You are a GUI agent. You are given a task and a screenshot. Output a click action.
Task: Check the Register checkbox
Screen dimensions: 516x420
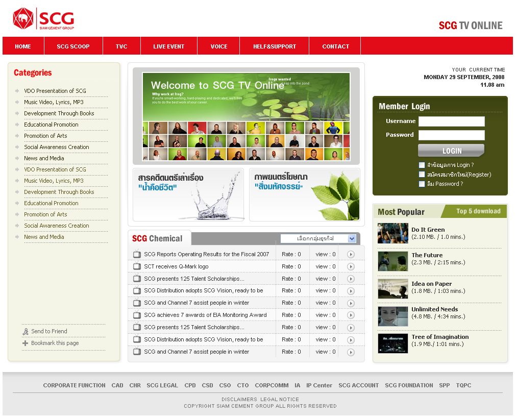[422, 175]
